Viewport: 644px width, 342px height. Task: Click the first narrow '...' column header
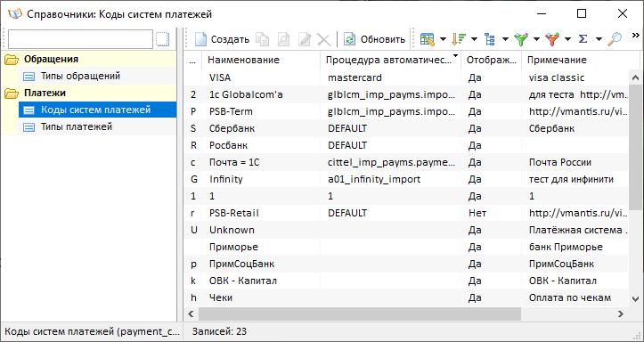tap(192, 60)
